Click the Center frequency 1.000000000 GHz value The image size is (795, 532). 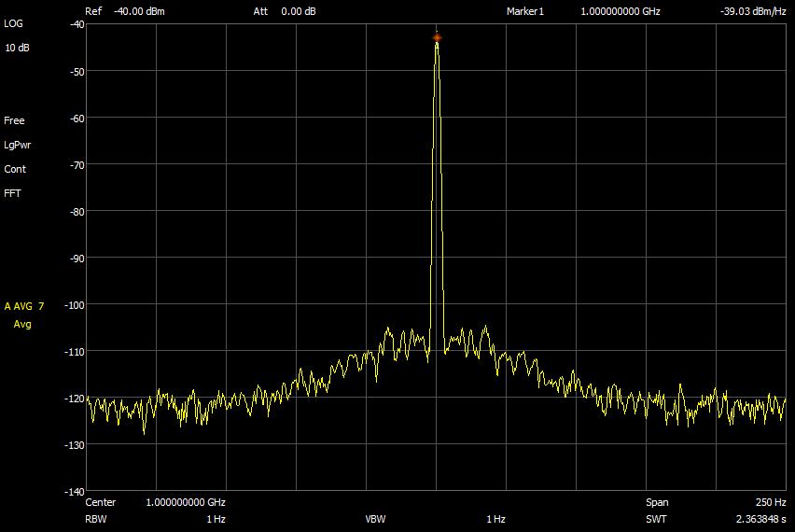[186, 502]
